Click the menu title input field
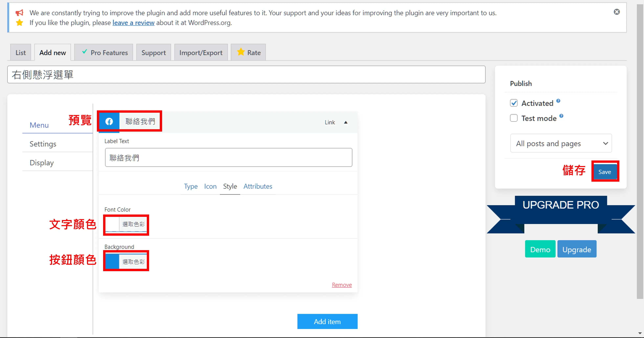Image resolution: width=644 pixels, height=338 pixels. tap(246, 75)
